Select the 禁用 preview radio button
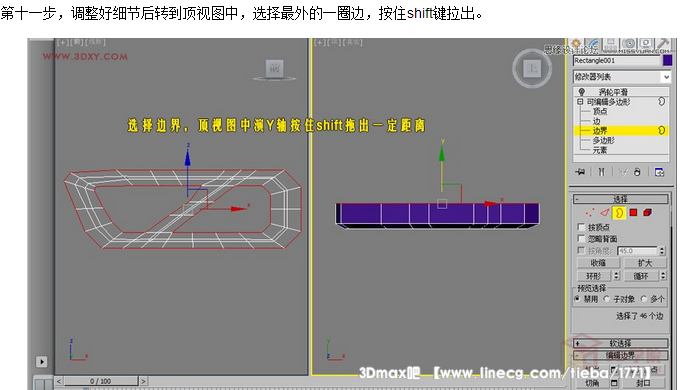The height and width of the screenshot is (390, 680). click(x=577, y=299)
